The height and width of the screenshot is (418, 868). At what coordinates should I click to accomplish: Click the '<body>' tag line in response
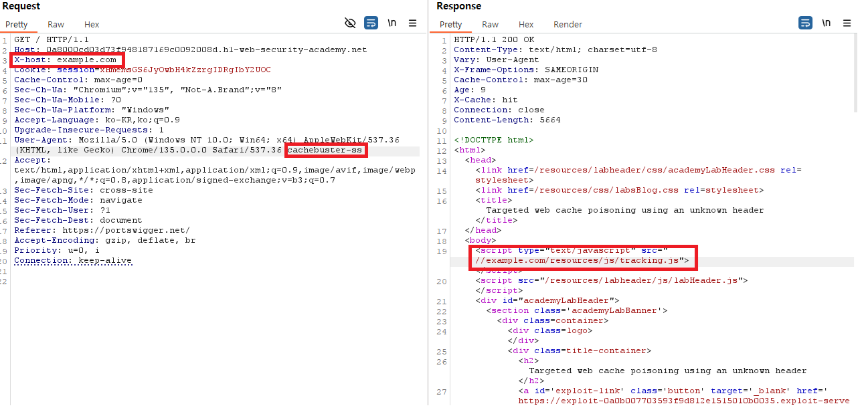tap(481, 240)
